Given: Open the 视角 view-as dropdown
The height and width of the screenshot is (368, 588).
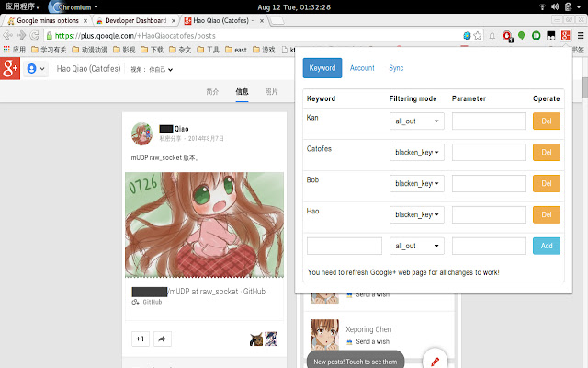Looking at the screenshot, I should [152, 70].
